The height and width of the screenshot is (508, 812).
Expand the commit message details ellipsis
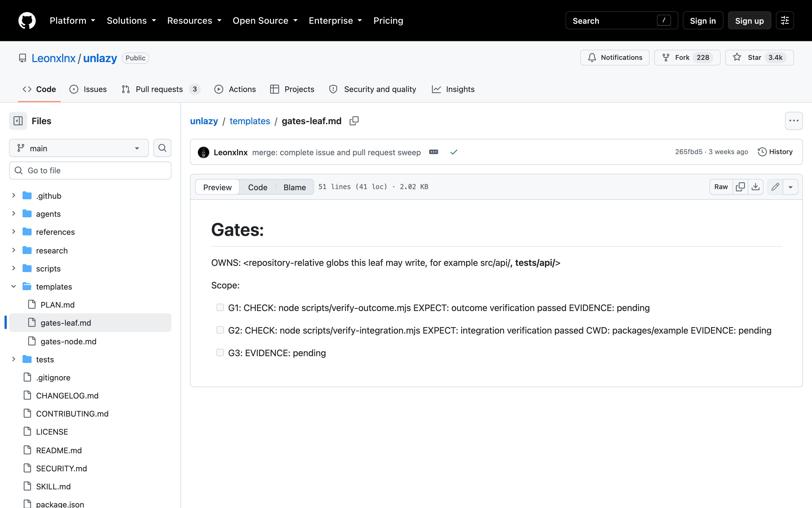coord(434,152)
